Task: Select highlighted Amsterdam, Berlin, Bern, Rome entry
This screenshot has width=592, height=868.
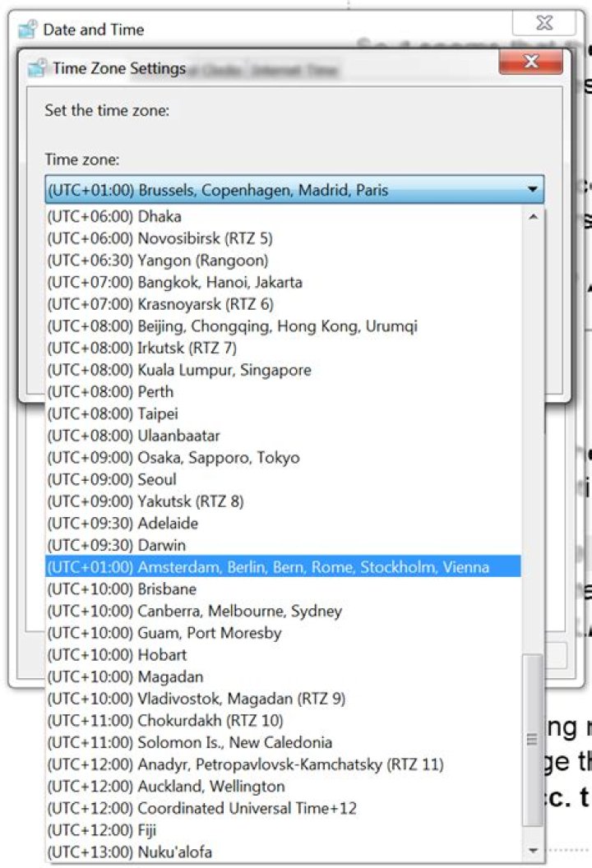Action: click(x=283, y=567)
